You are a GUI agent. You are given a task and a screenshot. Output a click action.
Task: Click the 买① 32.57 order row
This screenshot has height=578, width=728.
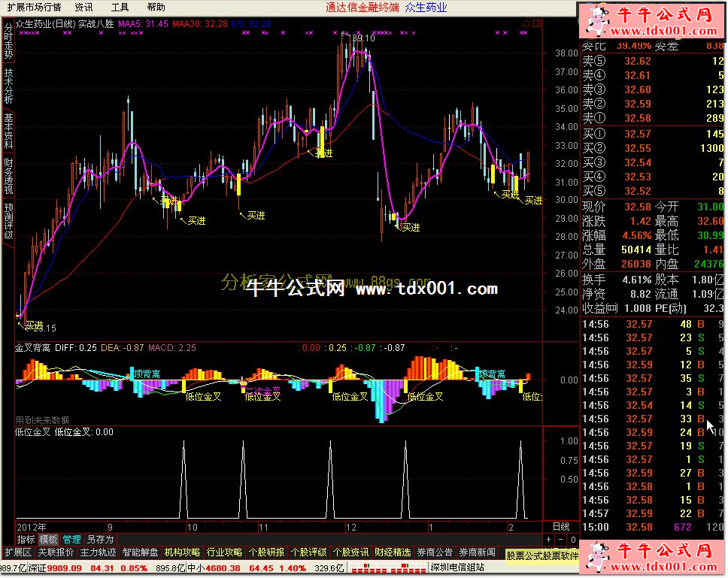coord(652,134)
